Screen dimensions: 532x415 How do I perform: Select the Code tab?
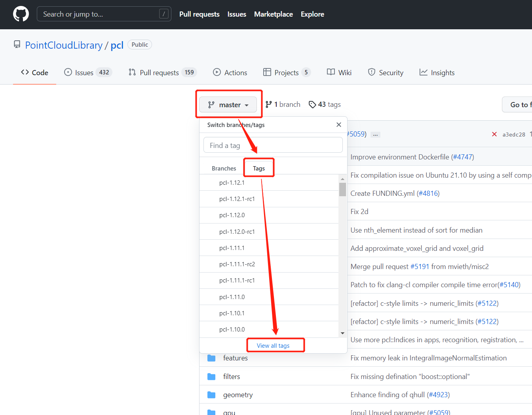(34, 72)
